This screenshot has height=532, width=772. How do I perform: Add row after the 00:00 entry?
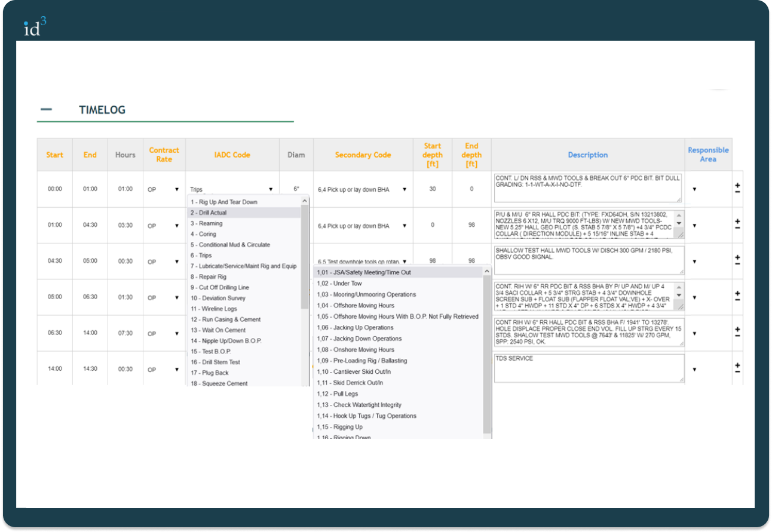pos(737,186)
